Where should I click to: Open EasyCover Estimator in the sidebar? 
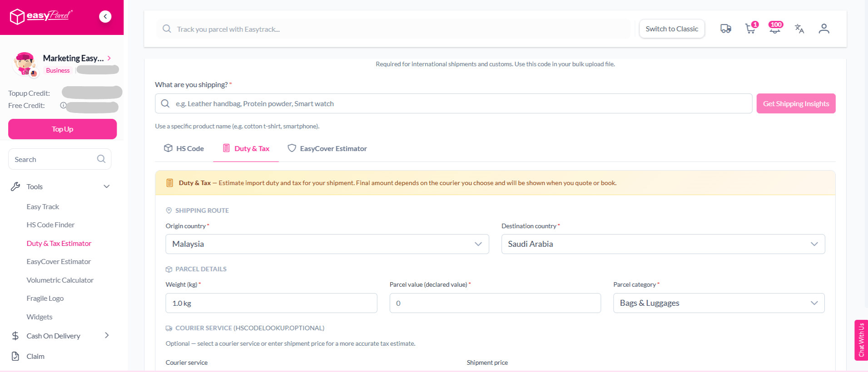pos(59,262)
